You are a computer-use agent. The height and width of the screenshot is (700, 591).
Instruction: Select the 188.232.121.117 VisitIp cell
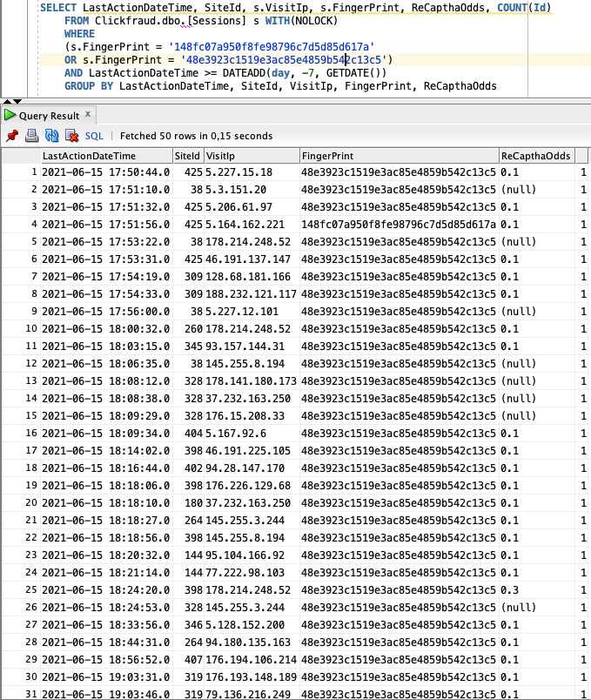pos(252,294)
